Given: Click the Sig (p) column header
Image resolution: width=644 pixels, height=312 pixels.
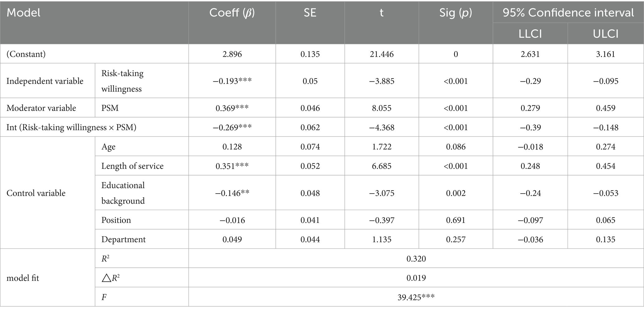Looking at the screenshot, I should click(456, 13).
